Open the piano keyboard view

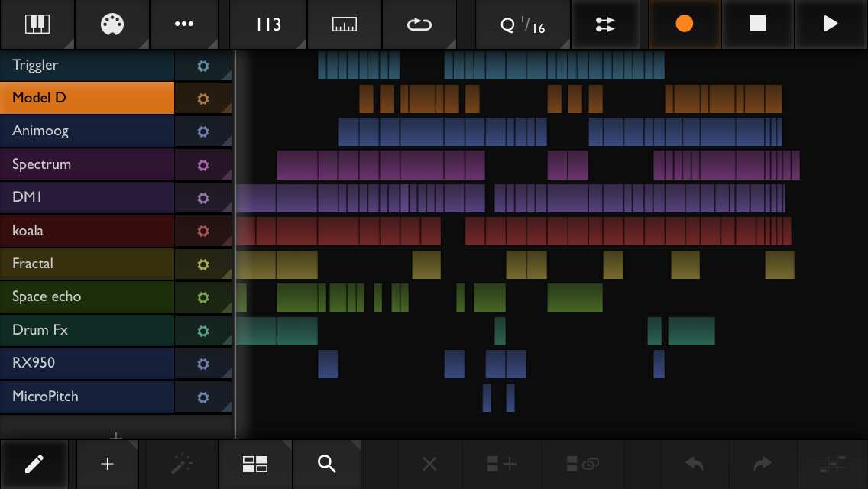click(37, 24)
